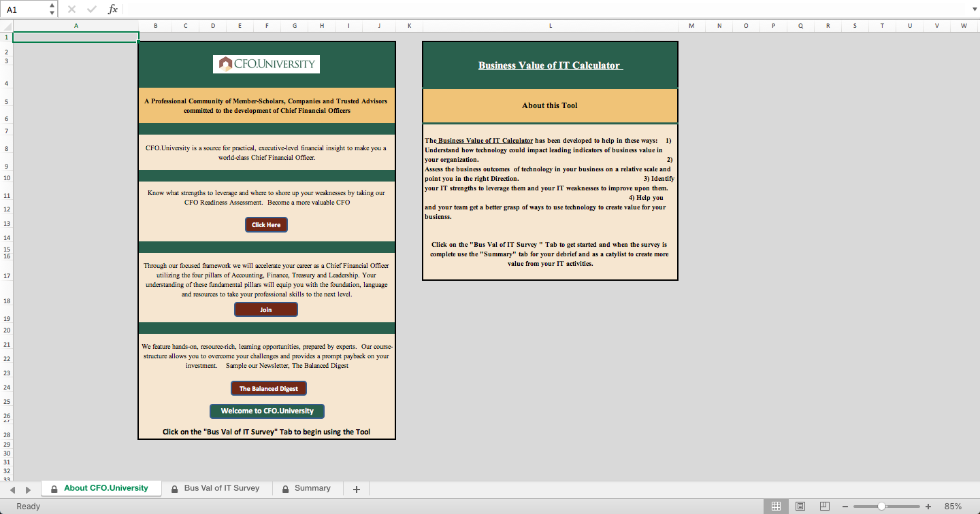Open the Bus Val of IT Survey tab

[216, 488]
